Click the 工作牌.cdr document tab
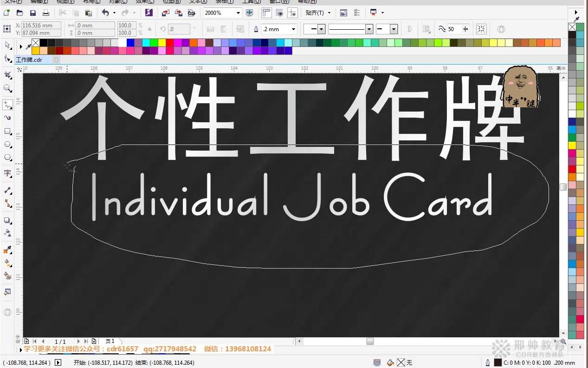 29,59
